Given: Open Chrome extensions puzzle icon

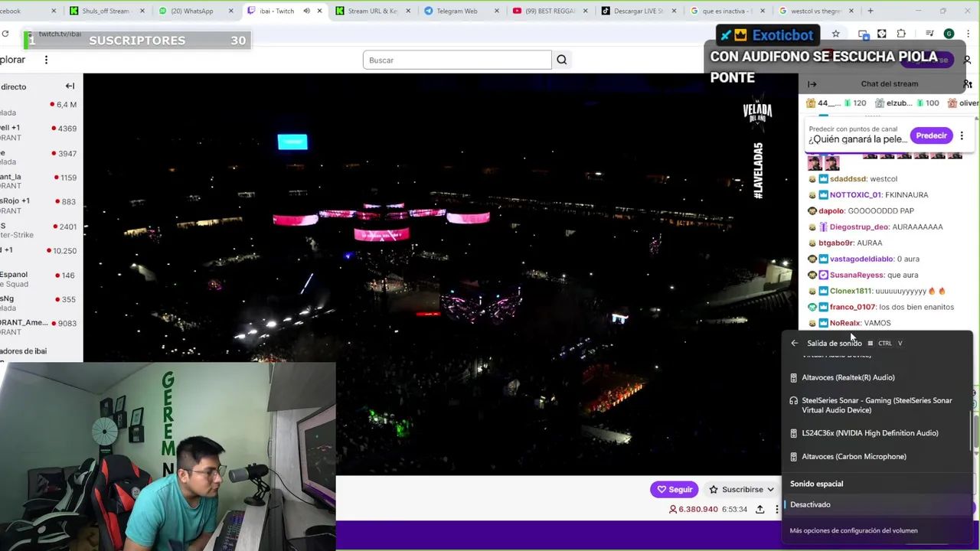Looking at the screenshot, I should pos(901,34).
